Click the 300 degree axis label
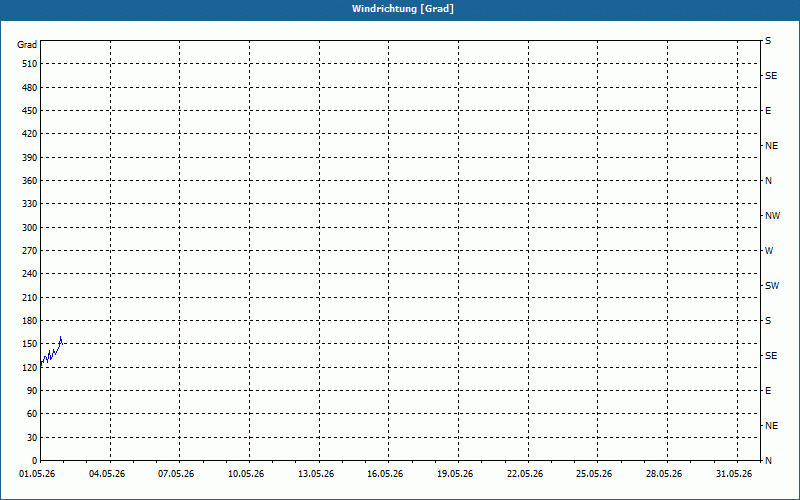This screenshot has width=800, height=500. coord(30,228)
